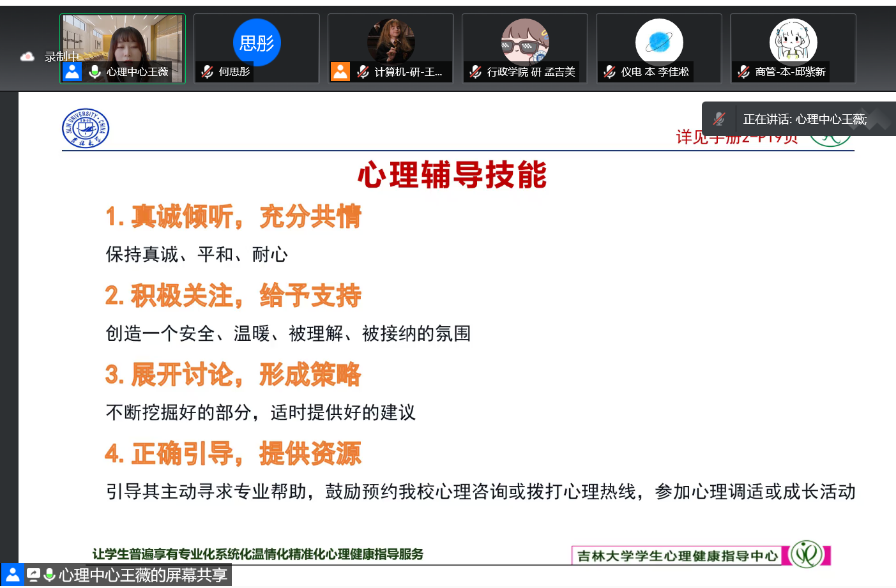Select the sunglasses cartoon avatar of 孟吉美
Viewport: 896px width, 588px height.
pyautogui.click(x=525, y=42)
